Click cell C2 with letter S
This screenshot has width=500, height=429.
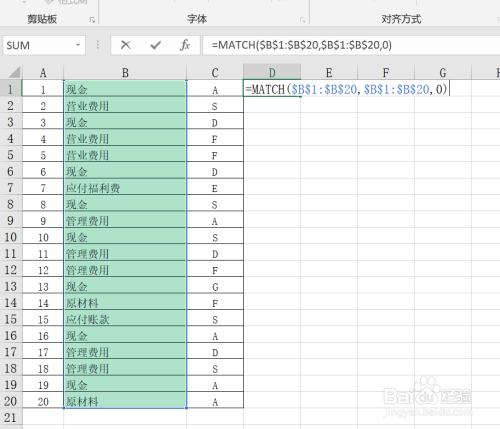215,106
